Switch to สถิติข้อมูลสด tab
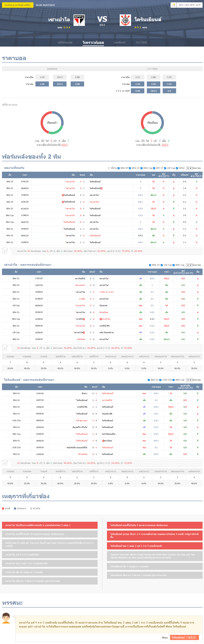 65,42
